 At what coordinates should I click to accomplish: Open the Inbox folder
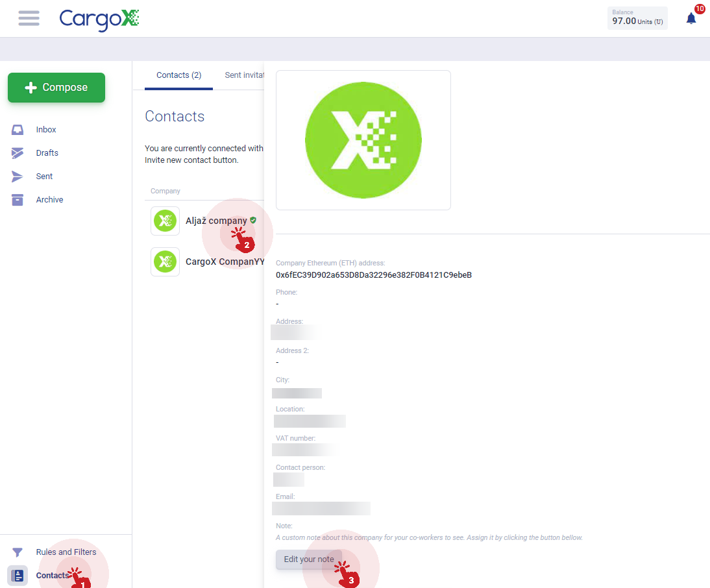pyautogui.click(x=46, y=129)
